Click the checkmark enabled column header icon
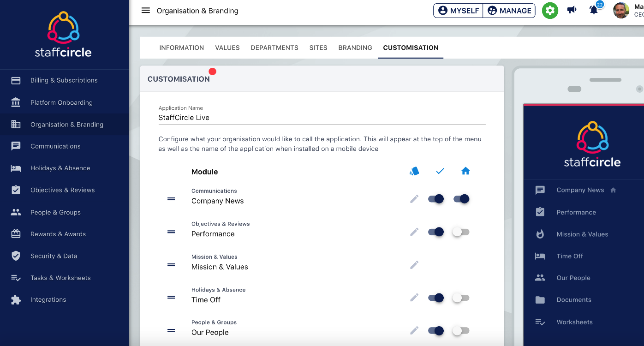The height and width of the screenshot is (346, 644). tap(440, 171)
